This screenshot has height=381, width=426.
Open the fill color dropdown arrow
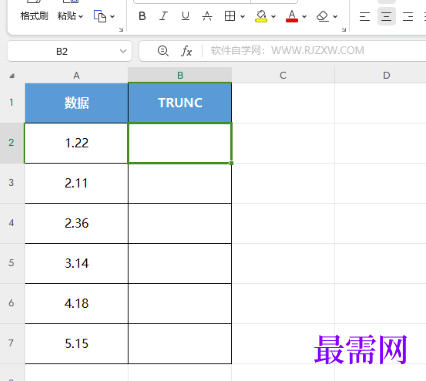(273, 16)
